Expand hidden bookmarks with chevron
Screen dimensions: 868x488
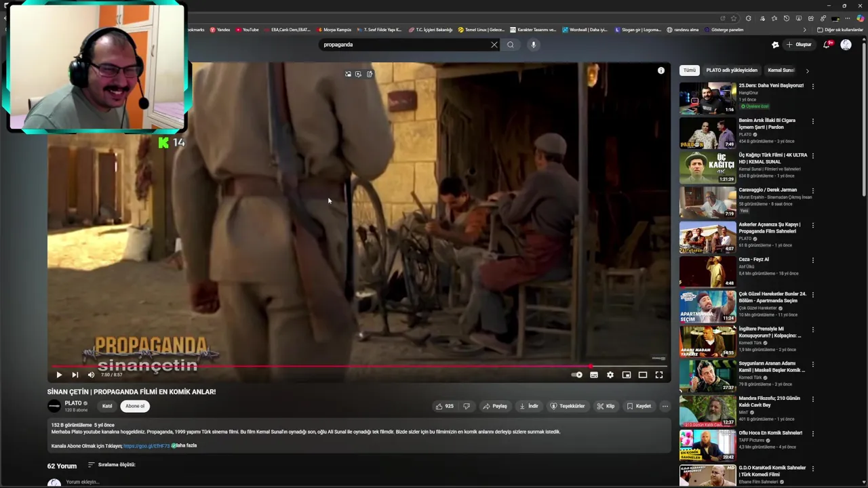(x=805, y=30)
